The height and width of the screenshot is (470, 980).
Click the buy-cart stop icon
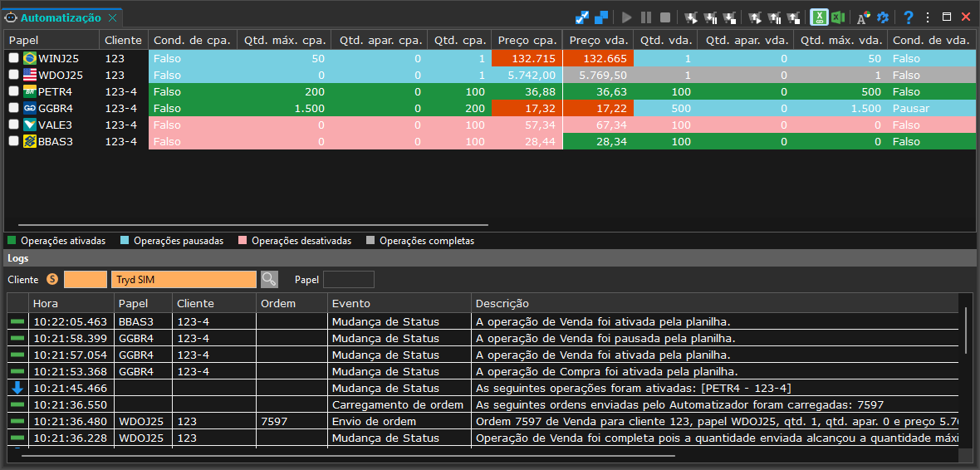[729, 17]
